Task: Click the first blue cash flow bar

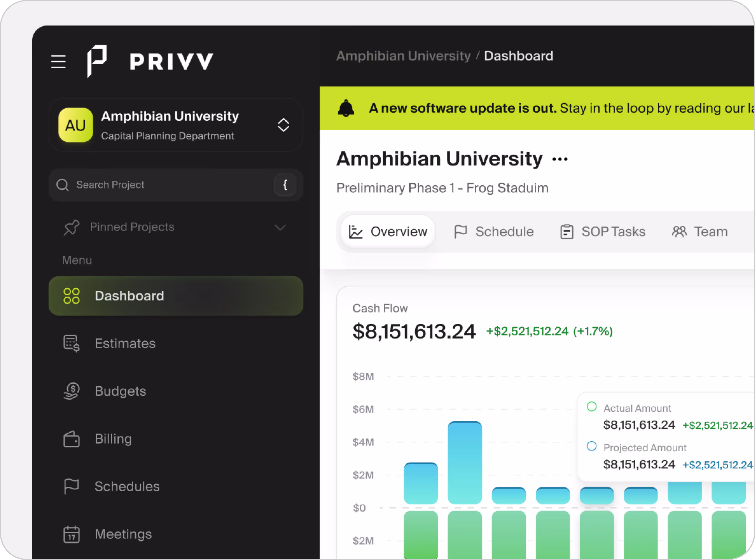Action: 420,483
